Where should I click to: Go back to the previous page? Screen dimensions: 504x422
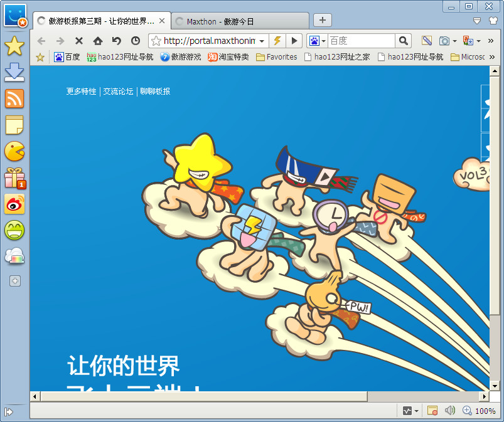pos(41,41)
